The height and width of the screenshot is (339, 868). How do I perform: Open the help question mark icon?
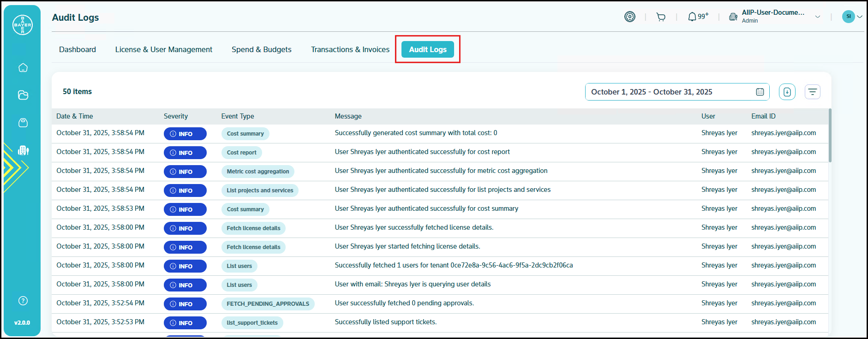pyautogui.click(x=23, y=301)
